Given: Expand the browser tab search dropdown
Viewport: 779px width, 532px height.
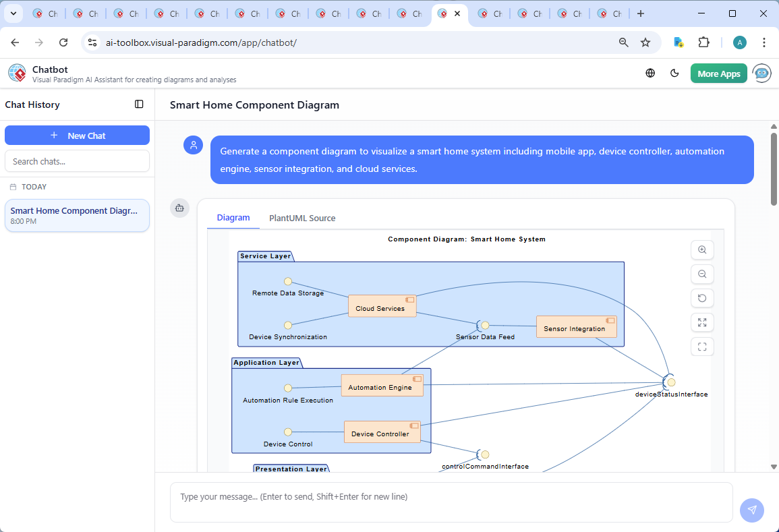Looking at the screenshot, I should tap(13, 13).
